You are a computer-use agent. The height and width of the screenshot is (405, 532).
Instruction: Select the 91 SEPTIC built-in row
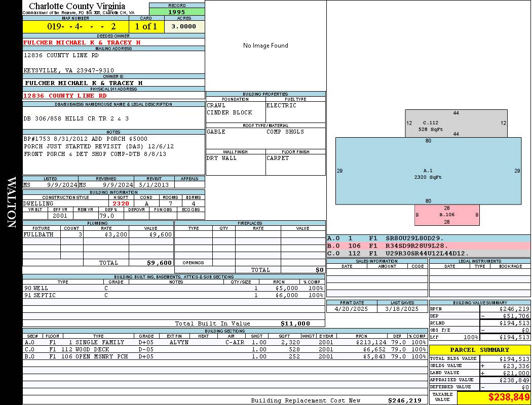click(174, 296)
